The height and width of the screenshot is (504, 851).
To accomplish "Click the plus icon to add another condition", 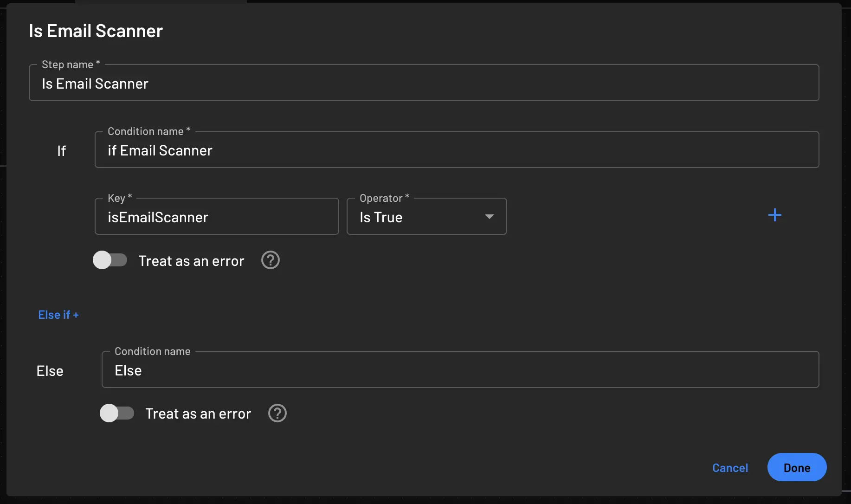I will click(775, 214).
